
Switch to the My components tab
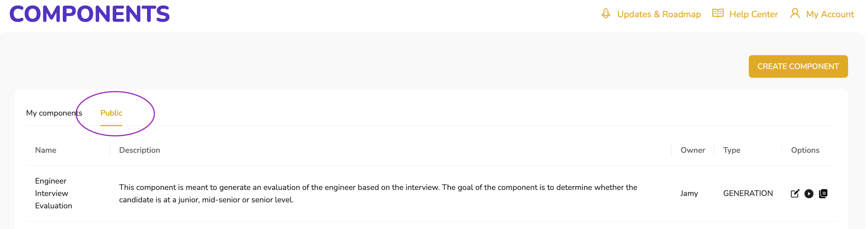[54, 113]
